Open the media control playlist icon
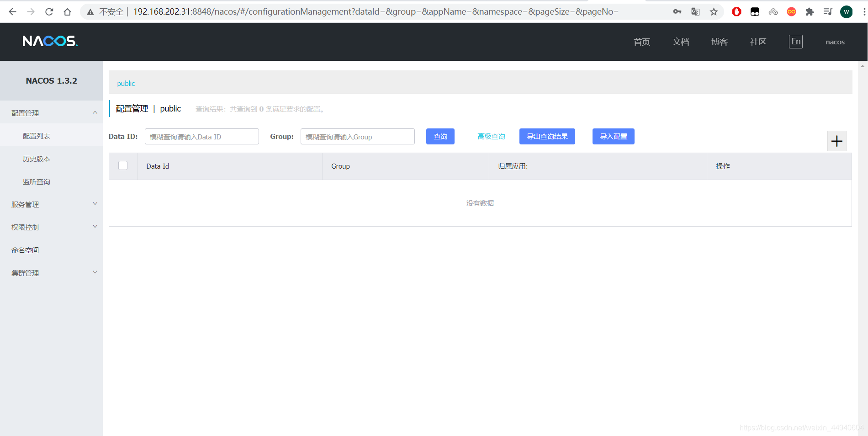 point(828,12)
